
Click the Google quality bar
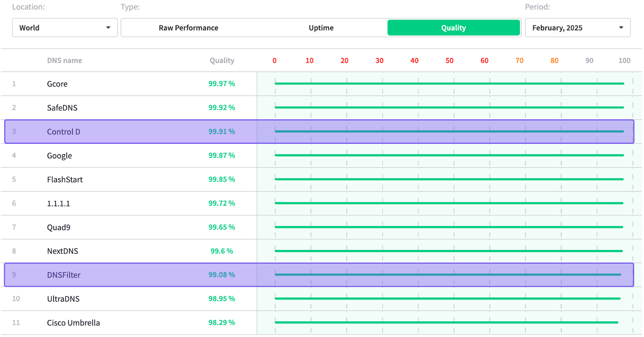pos(449,155)
